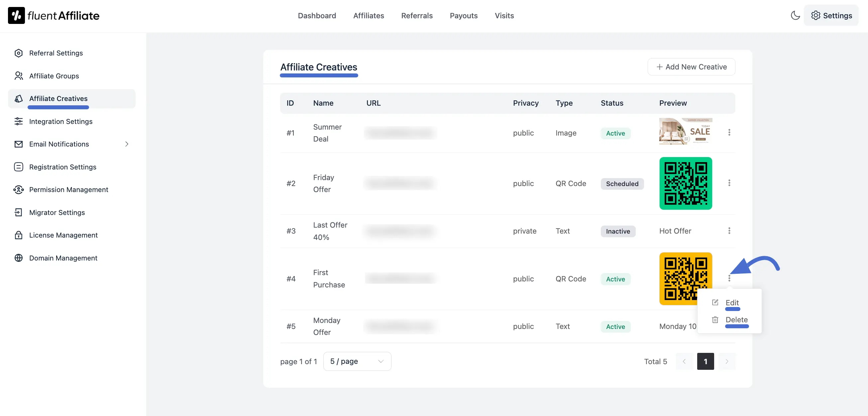Open actions menu for Friday Offer row
The height and width of the screenshot is (416, 868).
(729, 183)
